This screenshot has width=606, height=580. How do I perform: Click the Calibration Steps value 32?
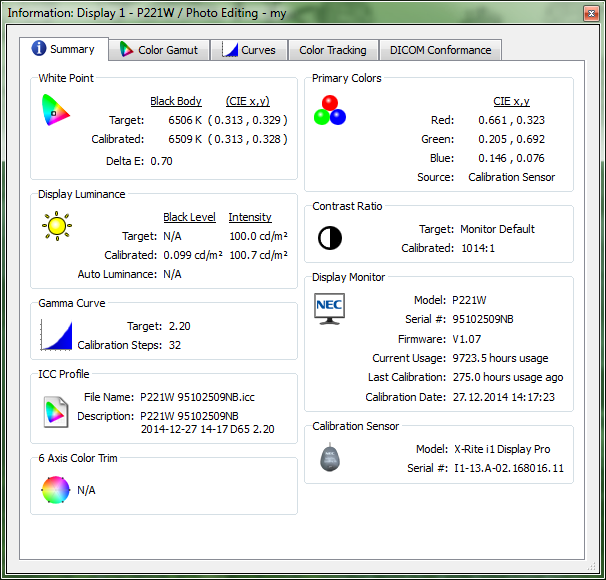(x=175, y=345)
